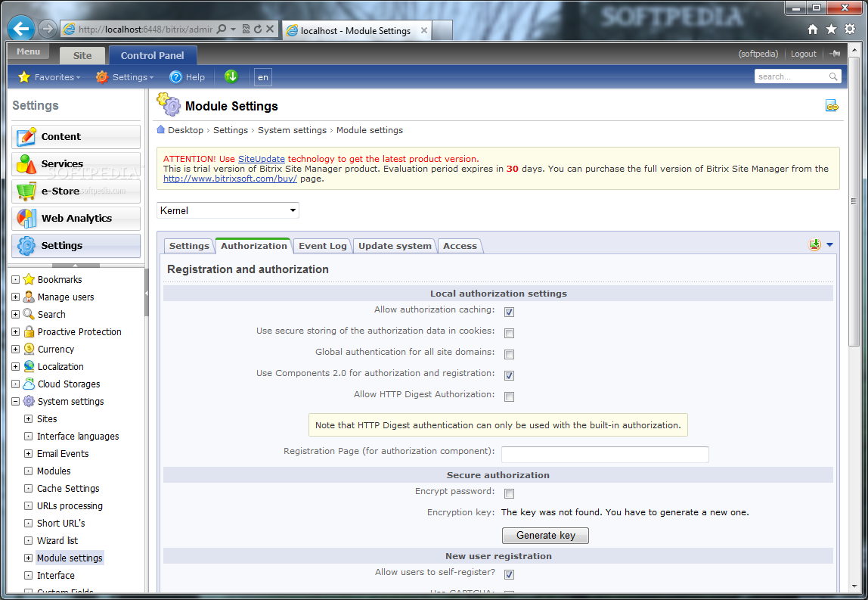Toggle Use Components 2.0 for authorization checkbox
The image size is (868, 600).
click(x=510, y=375)
